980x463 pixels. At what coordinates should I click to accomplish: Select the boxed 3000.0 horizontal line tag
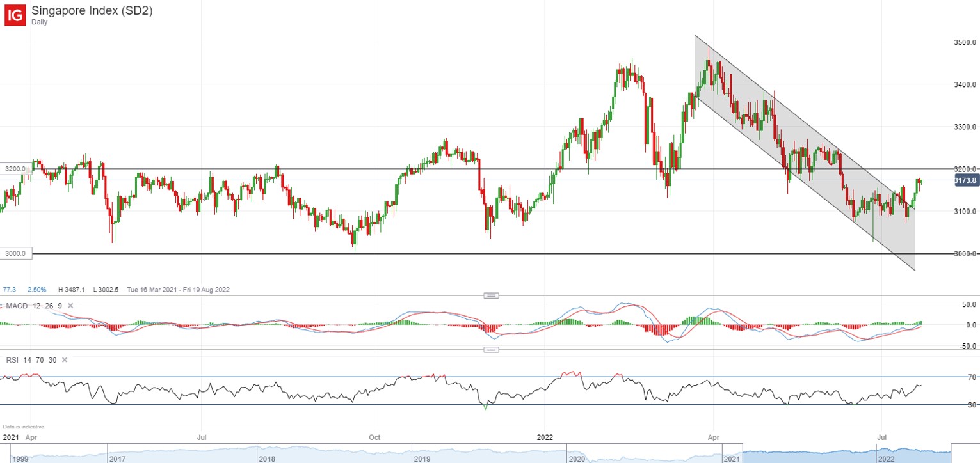[x=15, y=254]
